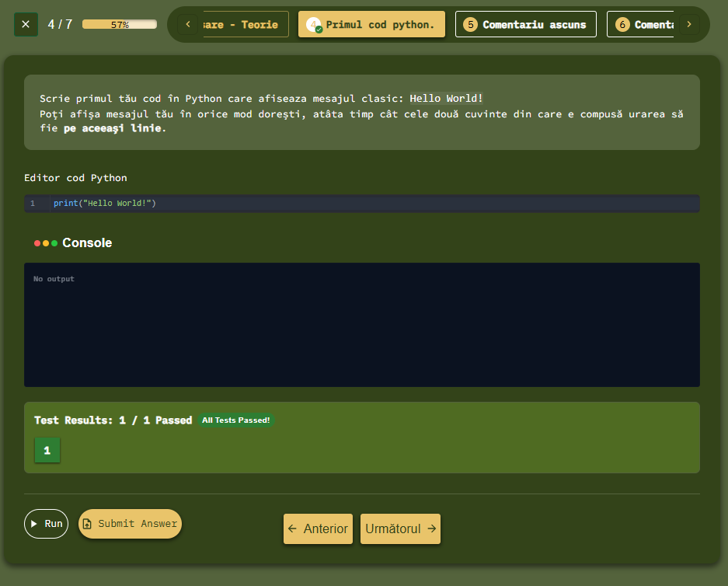
Task: Click the play triangle icon in Run
Action: 34,524
